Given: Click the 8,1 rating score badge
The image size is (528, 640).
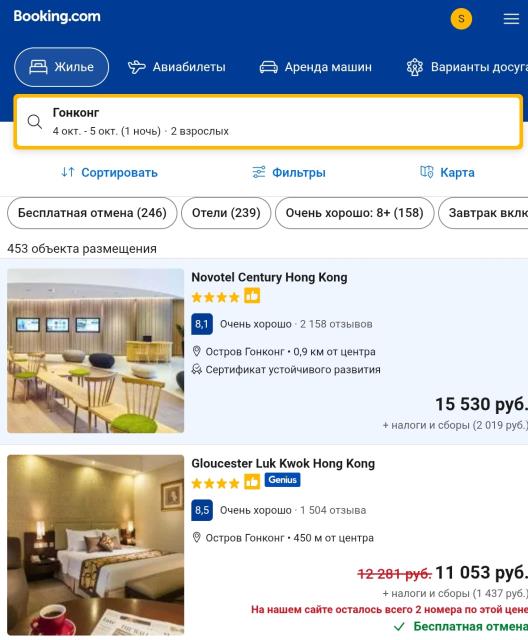Looking at the screenshot, I should tap(202, 324).
